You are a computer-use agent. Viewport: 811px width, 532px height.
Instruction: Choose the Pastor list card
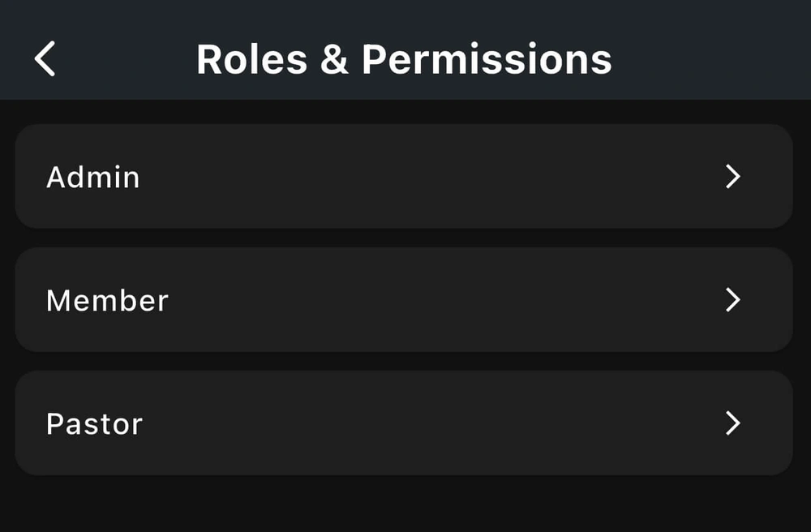click(x=403, y=423)
